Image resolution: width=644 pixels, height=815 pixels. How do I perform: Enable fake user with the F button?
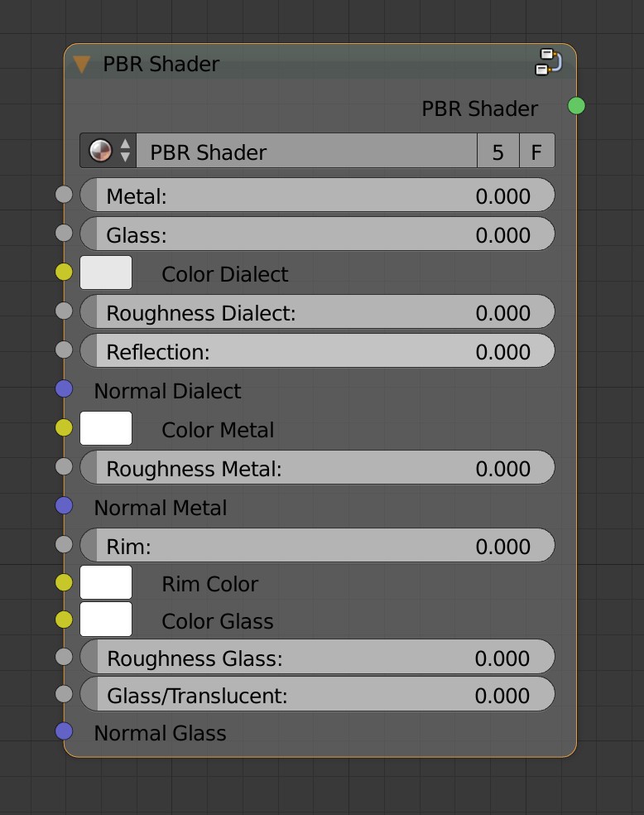pos(536,151)
